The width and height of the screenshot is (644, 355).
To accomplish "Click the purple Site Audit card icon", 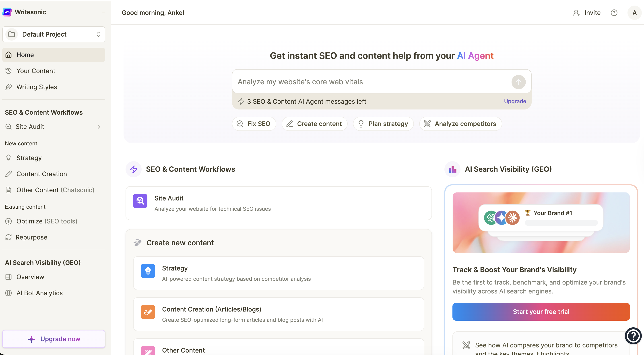I will tap(140, 201).
